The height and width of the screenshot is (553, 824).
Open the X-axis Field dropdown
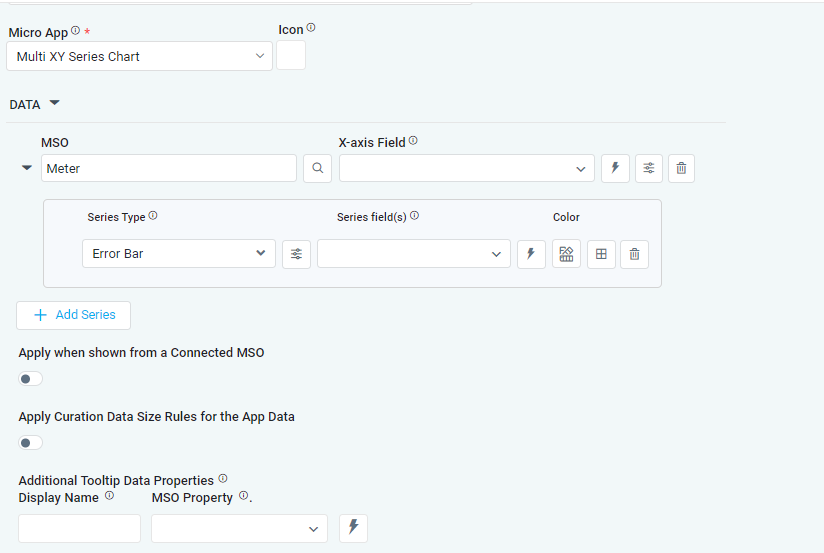[x=466, y=169]
